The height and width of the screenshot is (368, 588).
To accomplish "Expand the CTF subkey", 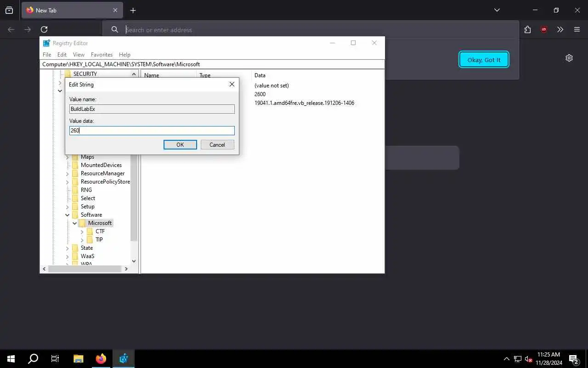I will (82, 232).
